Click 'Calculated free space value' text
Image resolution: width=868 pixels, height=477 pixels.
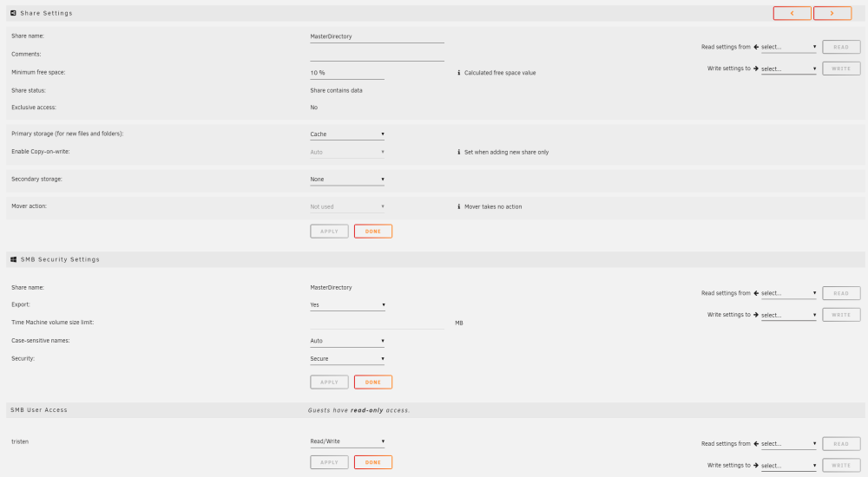coord(500,73)
